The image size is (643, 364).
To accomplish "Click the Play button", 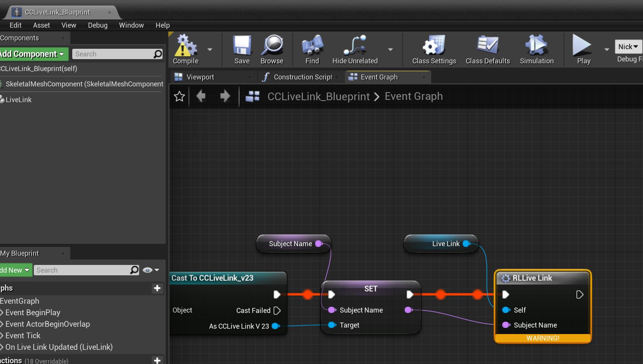I will pos(583,50).
